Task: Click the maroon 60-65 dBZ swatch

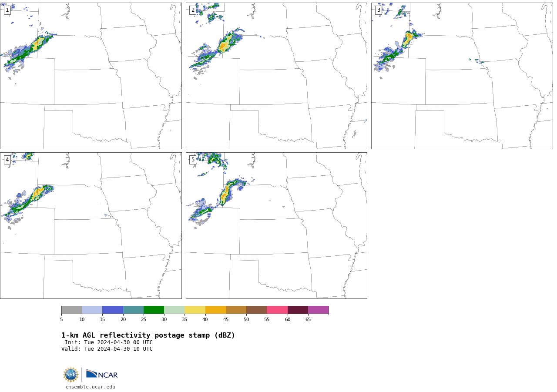Action: point(298,310)
